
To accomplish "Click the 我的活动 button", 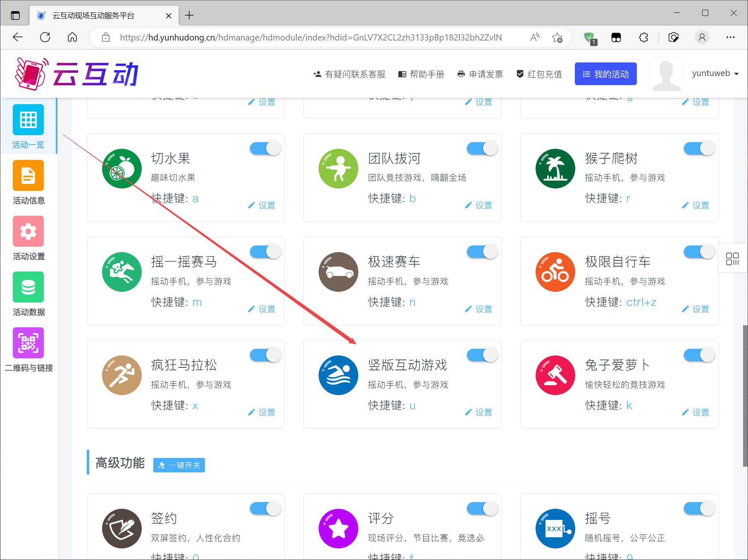I will coord(605,74).
